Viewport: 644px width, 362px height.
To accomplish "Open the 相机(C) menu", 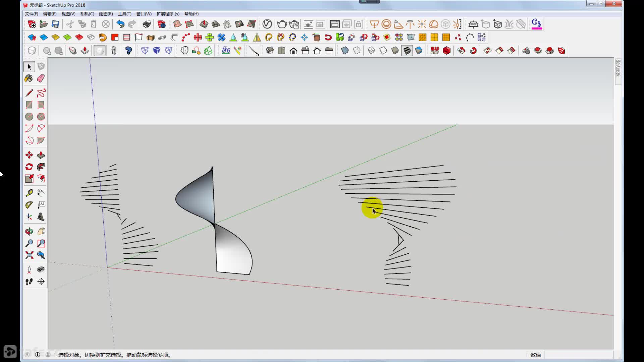I will coord(87,14).
